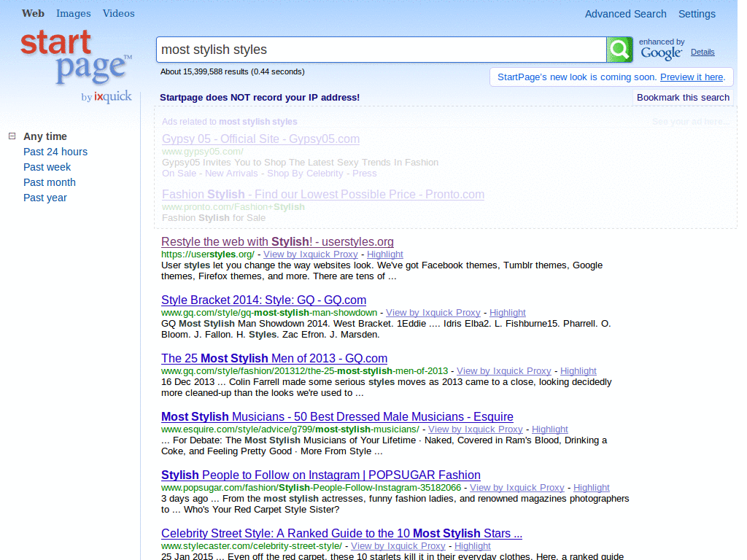
Task: Click Highlight for Esquire result
Action: (550, 429)
